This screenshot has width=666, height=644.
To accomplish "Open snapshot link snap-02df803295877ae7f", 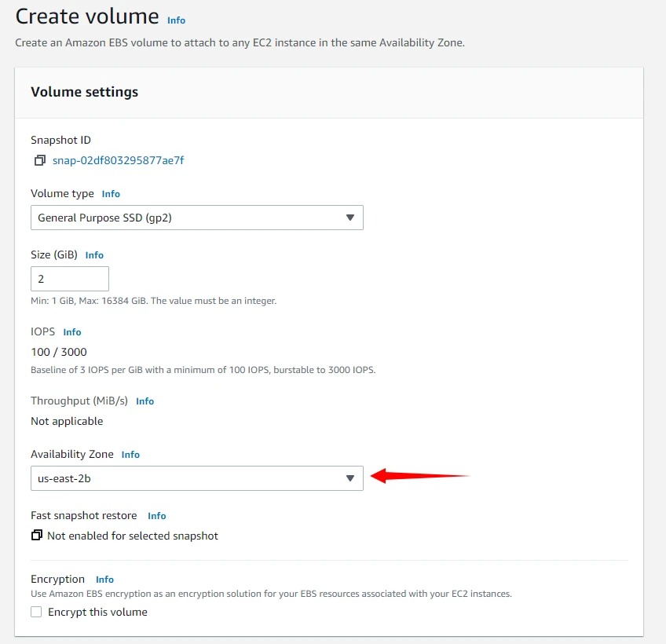I will click(118, 161).
